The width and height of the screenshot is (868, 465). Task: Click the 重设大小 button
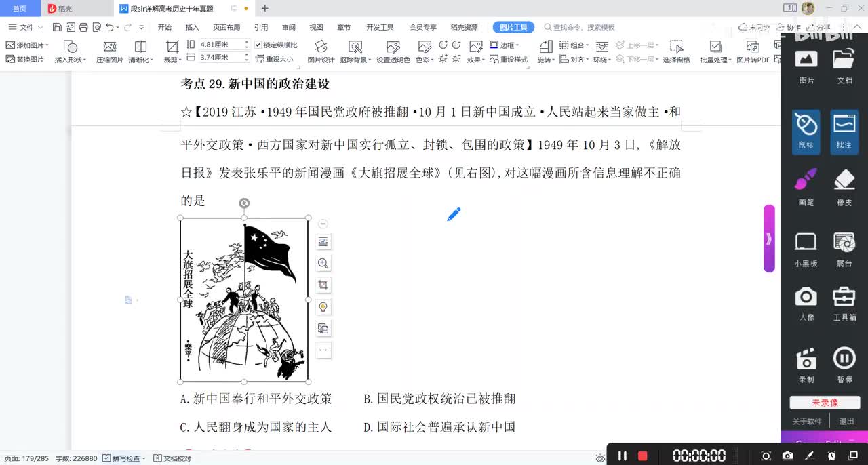click(275, 59)
